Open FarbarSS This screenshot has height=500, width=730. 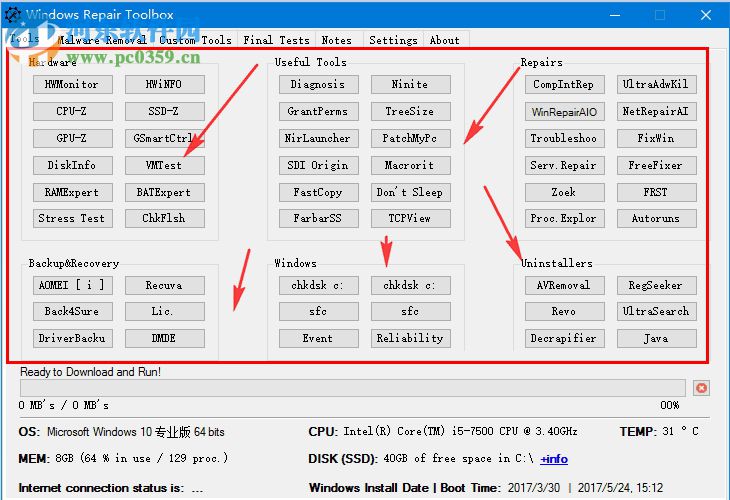pyautogui.click(x=318, y=218)
